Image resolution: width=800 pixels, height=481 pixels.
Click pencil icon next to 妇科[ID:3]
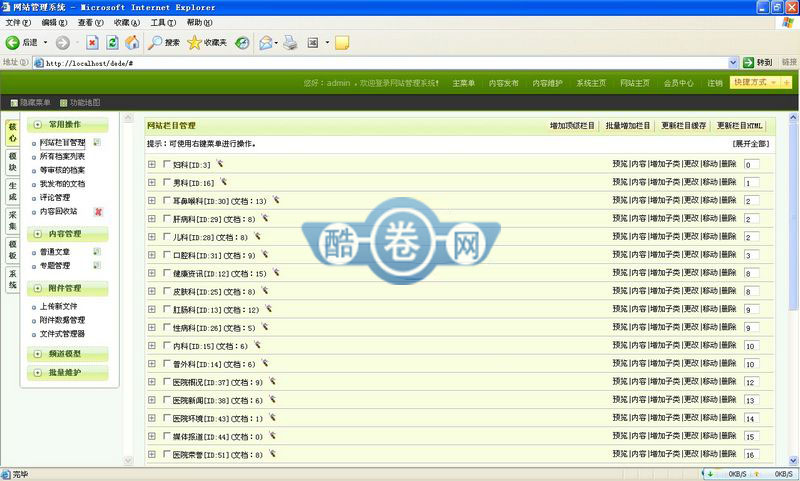click(x=220, y=164)
